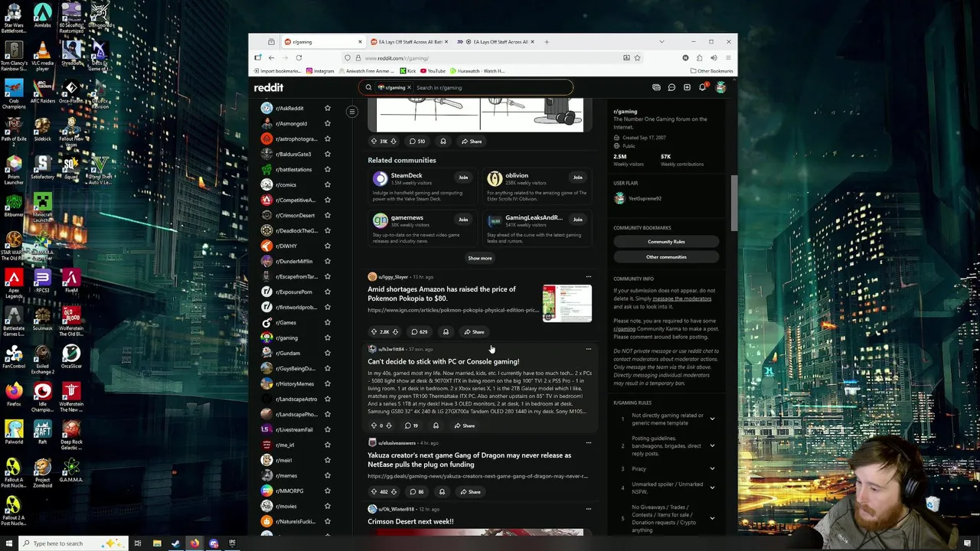The height and width of the screenshot is (551, 980).
Task: Open 86 comments on Gang of Dragon post
Action: (416, 492)
